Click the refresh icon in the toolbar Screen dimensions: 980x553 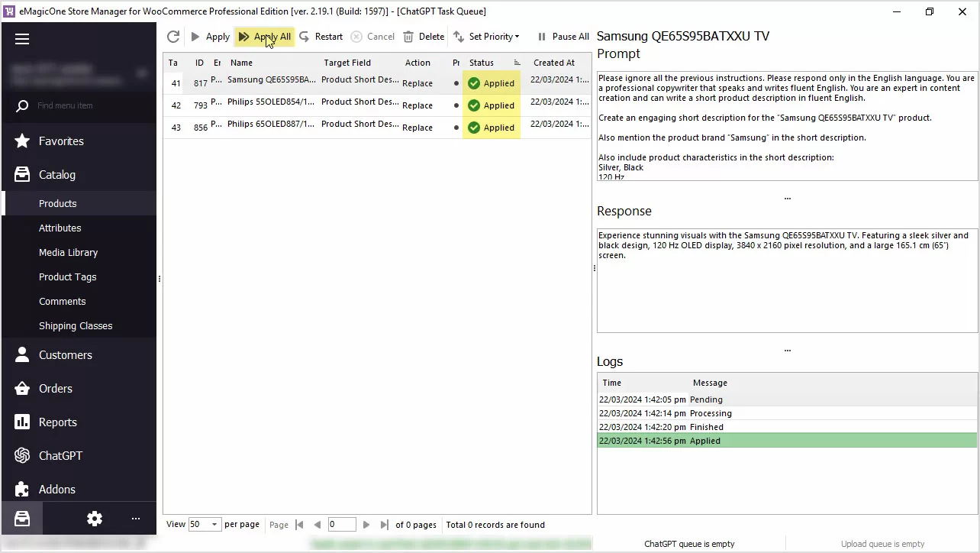point(173,37)
